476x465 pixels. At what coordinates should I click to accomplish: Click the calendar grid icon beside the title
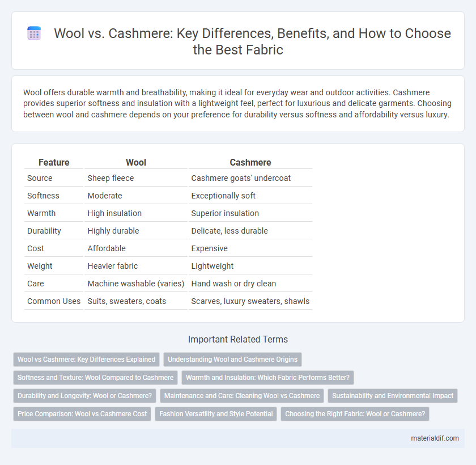click(x=34, y=33)
